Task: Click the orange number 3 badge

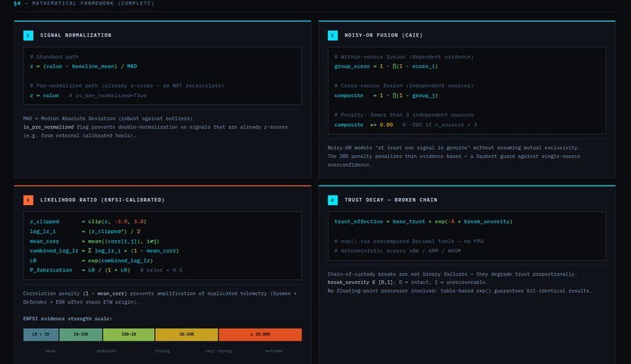Action: coord(28,200)
